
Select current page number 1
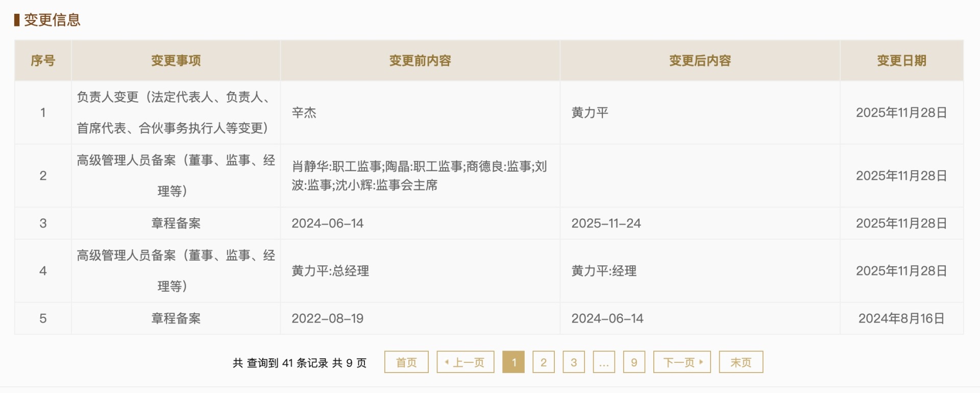pyautogui.click(x=513, y=362)
